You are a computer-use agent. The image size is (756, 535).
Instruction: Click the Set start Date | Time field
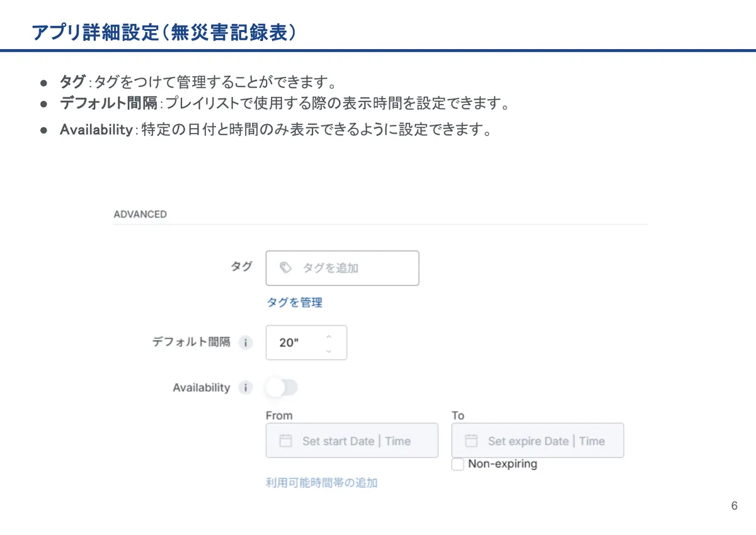352,440
